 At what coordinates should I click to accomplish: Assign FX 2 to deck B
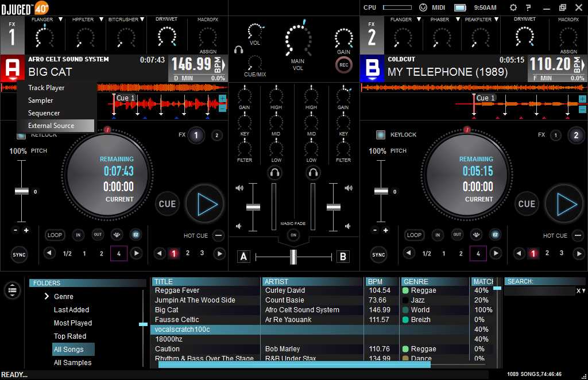point(576,135)
